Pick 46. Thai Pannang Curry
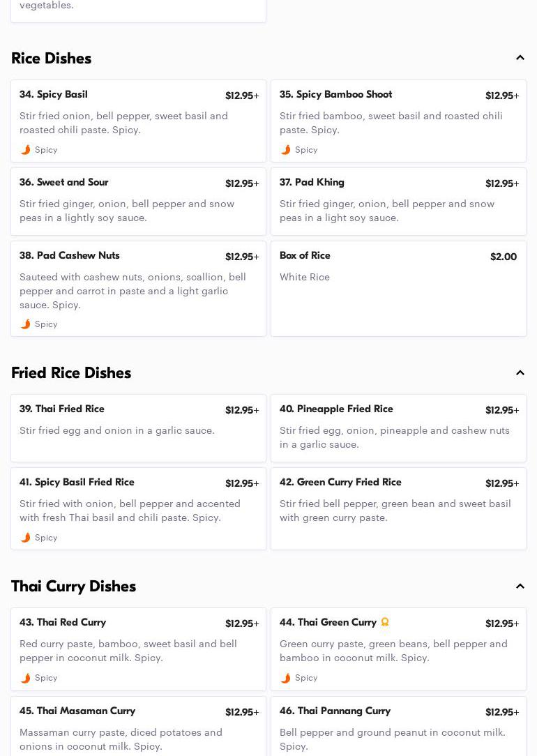The width and height of the screenshot is (537, 756). click(x=398, y=727)
